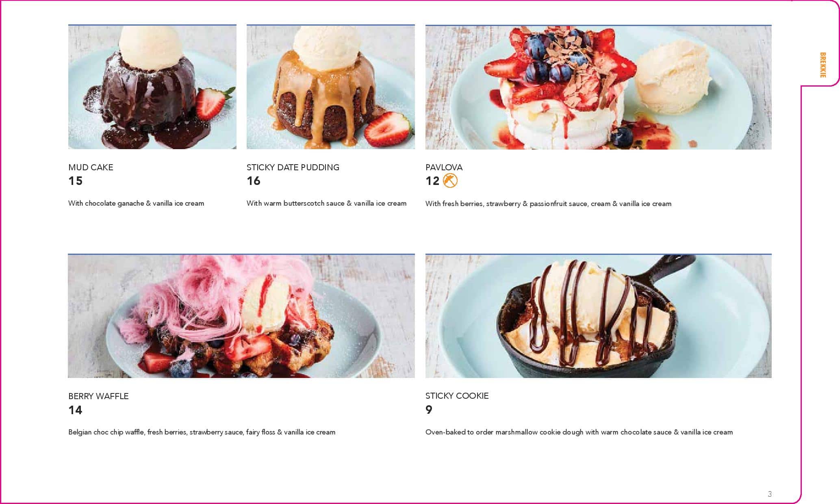Click the Sticky Cookie price 9

429,410
